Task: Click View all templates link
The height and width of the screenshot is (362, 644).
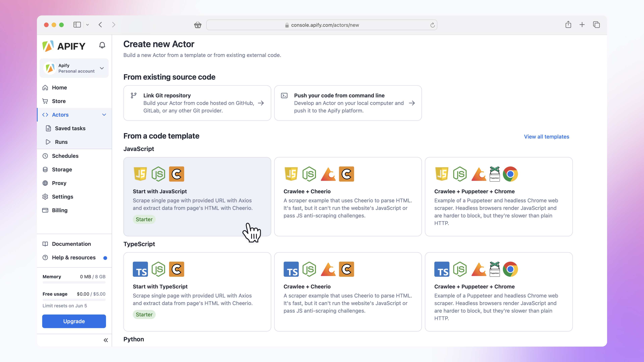Action: pos(547,137)
